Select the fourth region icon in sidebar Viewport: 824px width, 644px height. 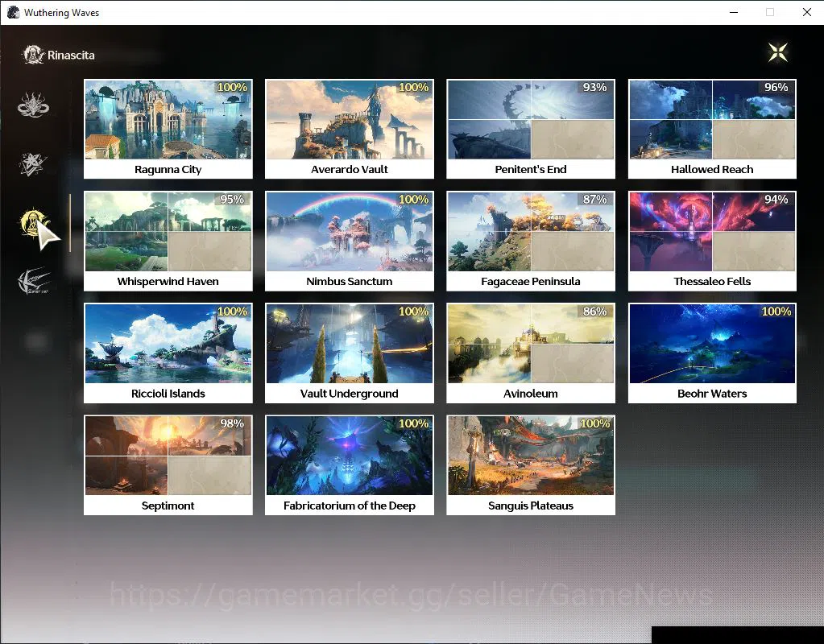point(34,281)
